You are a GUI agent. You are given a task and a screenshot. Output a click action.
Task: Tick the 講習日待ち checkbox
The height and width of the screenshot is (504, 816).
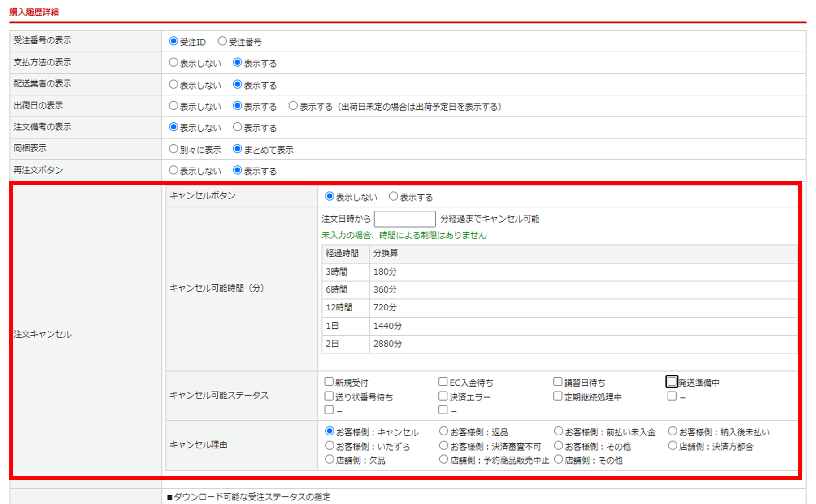(558, 382)
